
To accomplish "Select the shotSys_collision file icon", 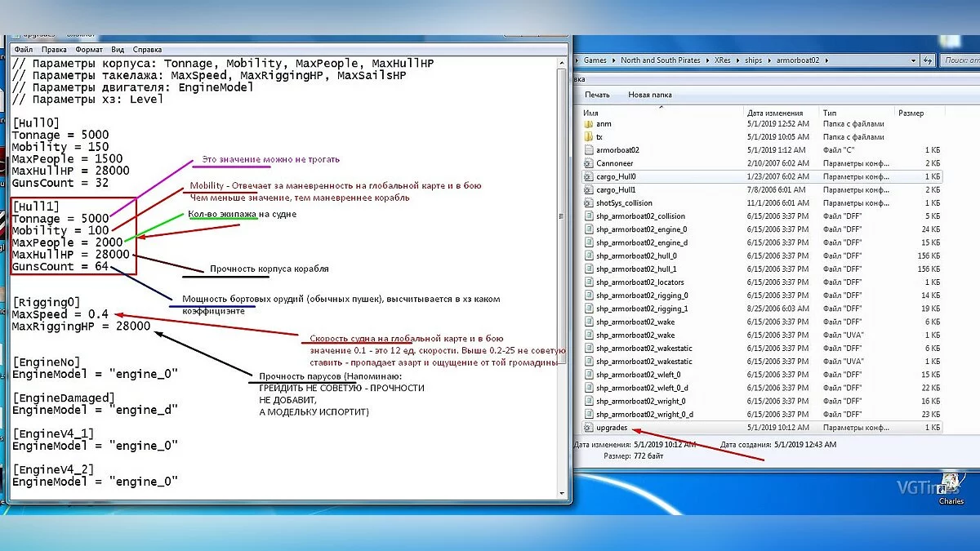I will click(588, 202).
